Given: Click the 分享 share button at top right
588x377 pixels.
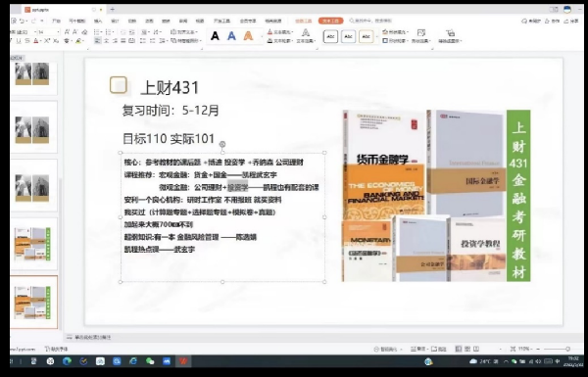Looking at the screenshot, I should click(571, 21).
